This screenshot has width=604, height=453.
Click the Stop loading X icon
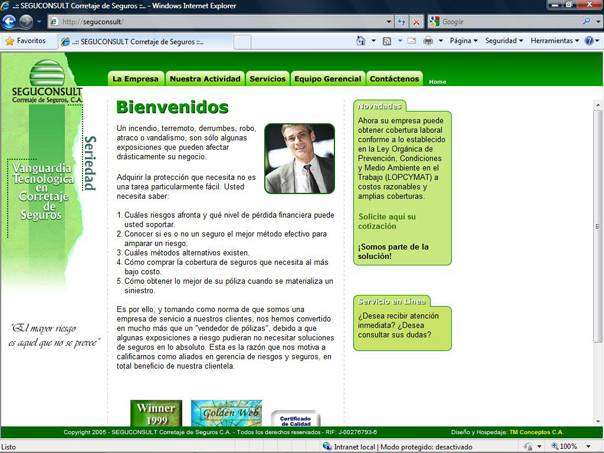click(x=416, y=21)
